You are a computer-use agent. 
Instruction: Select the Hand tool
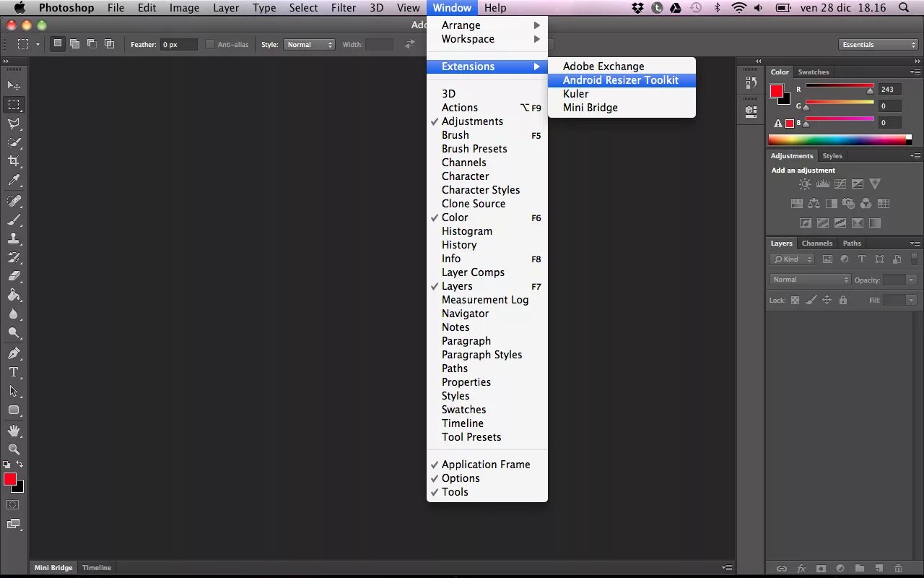[14, 431]
